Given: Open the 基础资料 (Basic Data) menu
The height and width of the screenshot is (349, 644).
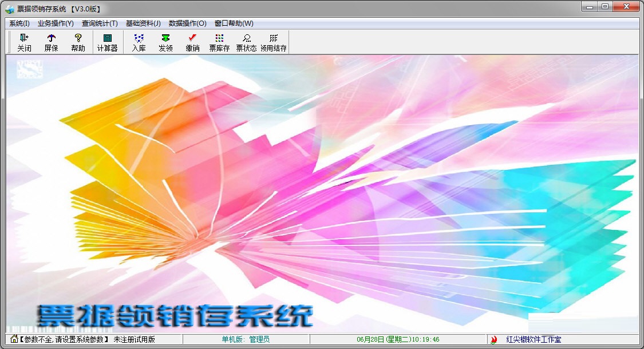Looking at the screenshot, I should (142, 23).
